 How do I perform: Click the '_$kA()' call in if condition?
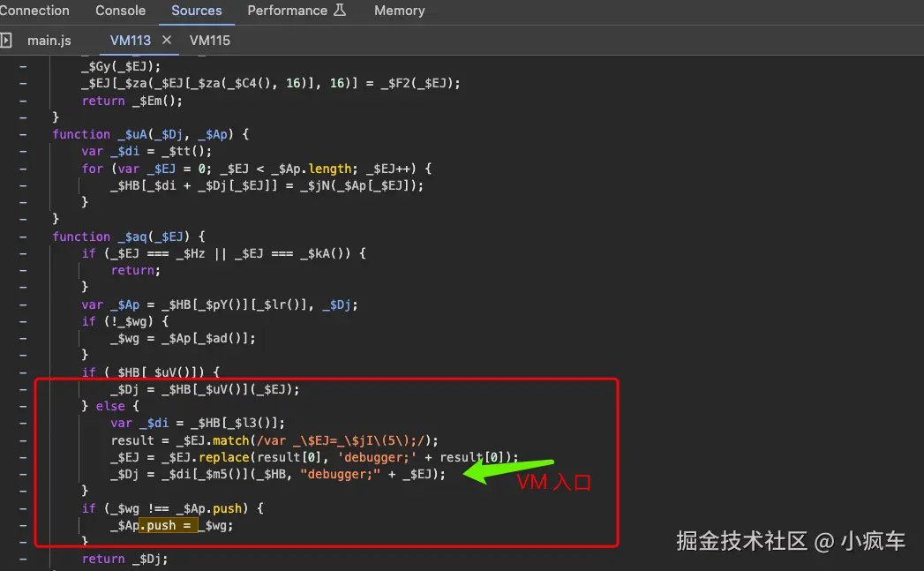326,253
